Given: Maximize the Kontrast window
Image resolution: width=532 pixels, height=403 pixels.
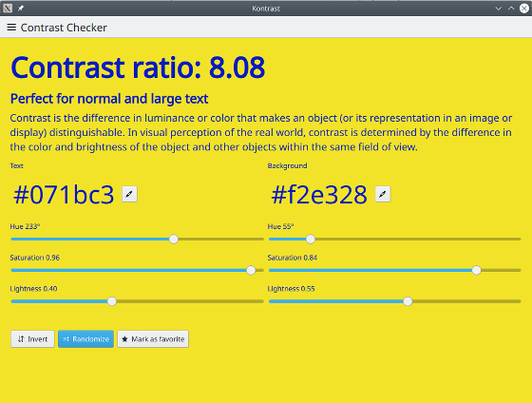Looking at the screenshot, I should 511,9.
